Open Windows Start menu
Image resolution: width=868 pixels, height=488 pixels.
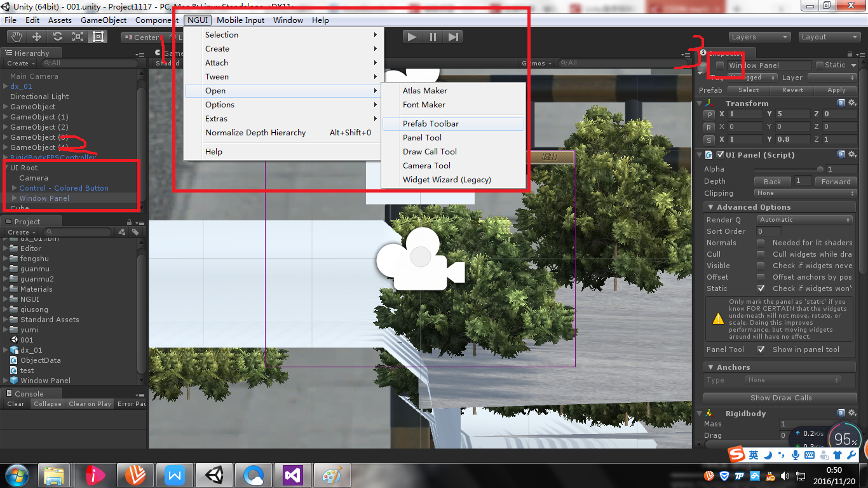[17, 475]
